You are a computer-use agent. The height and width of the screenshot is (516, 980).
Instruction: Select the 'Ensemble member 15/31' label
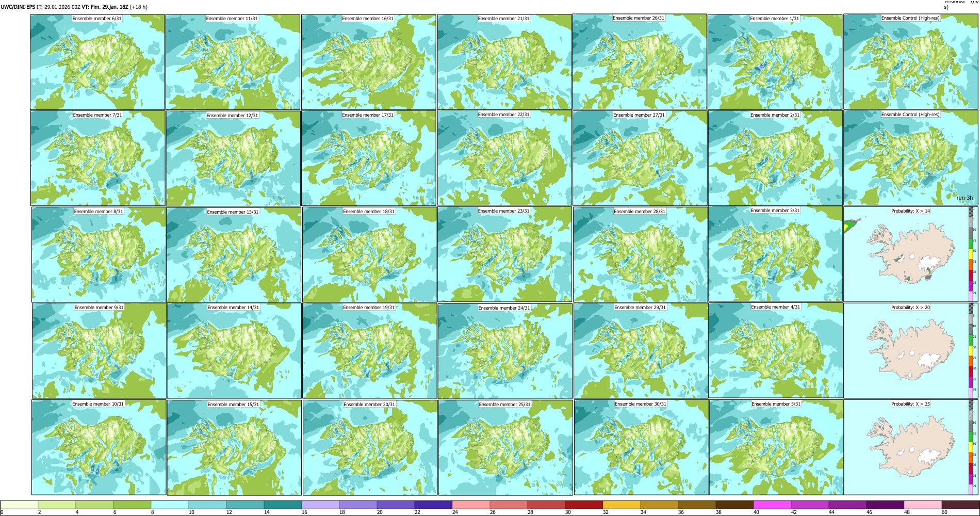click(x=234, y=404)
